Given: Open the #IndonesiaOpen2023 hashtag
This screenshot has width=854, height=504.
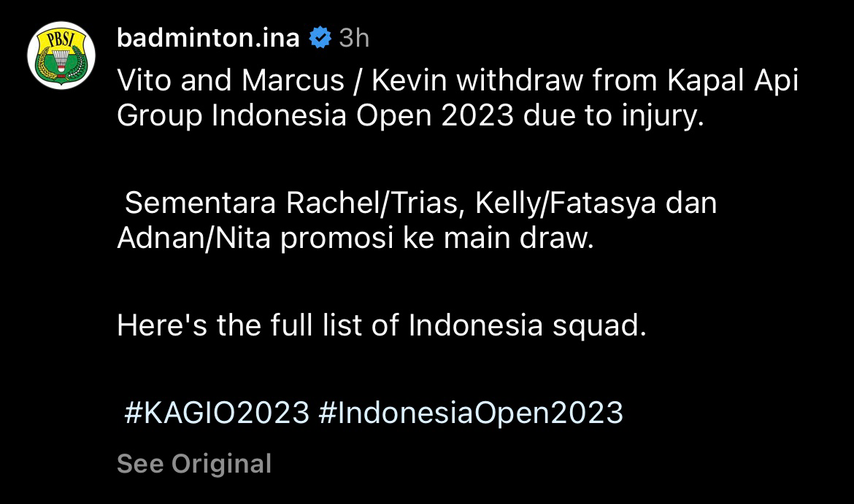Looking at the screenshot, I should click(471, 413).
